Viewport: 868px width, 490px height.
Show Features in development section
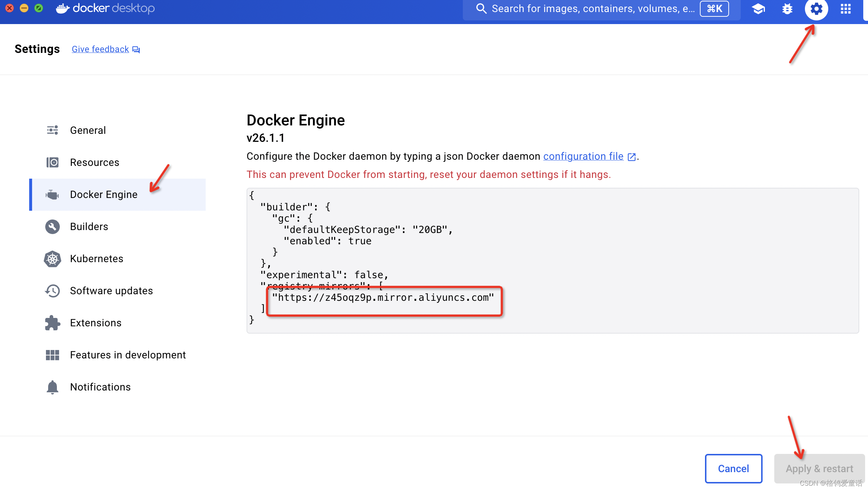(x=117, y=355)
